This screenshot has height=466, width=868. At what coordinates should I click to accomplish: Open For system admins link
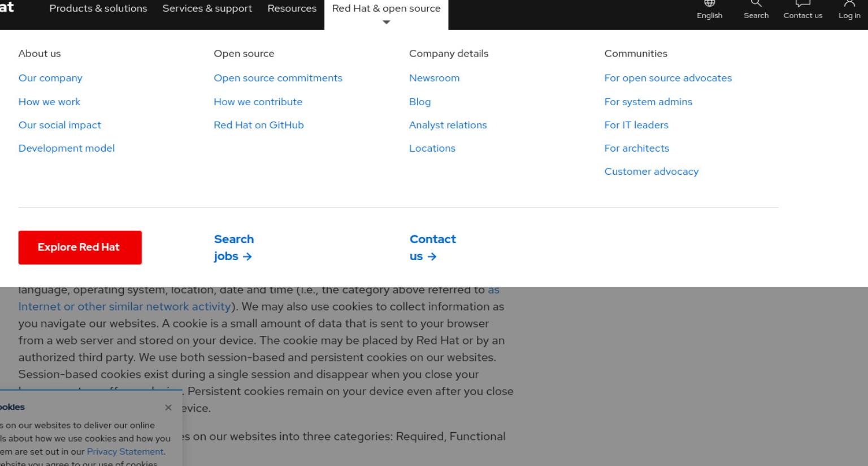pos(648,102)
